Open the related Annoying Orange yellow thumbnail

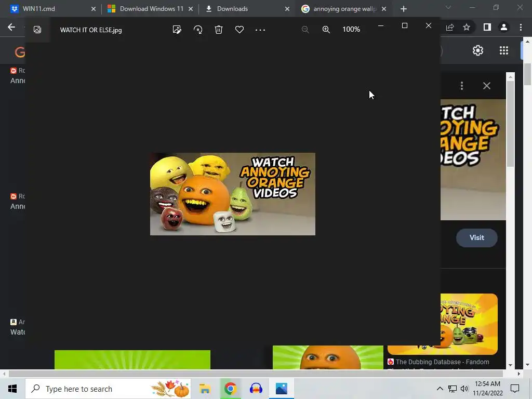click(x=469, y=324)
